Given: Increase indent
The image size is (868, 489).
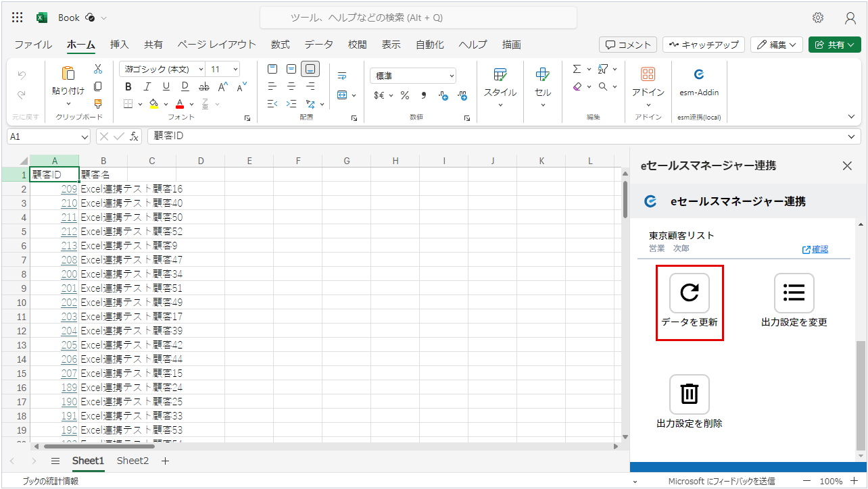Looking at the screenshot, I should click(291, 104).
